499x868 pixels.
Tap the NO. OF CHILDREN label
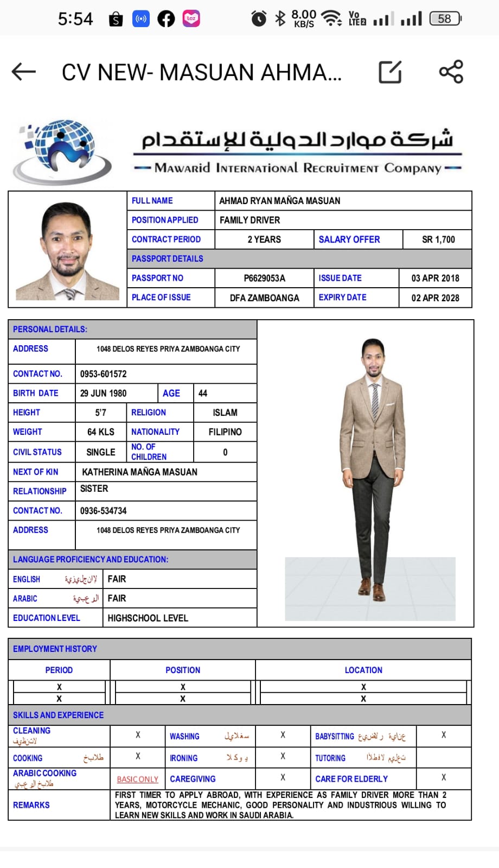point(149,452)
